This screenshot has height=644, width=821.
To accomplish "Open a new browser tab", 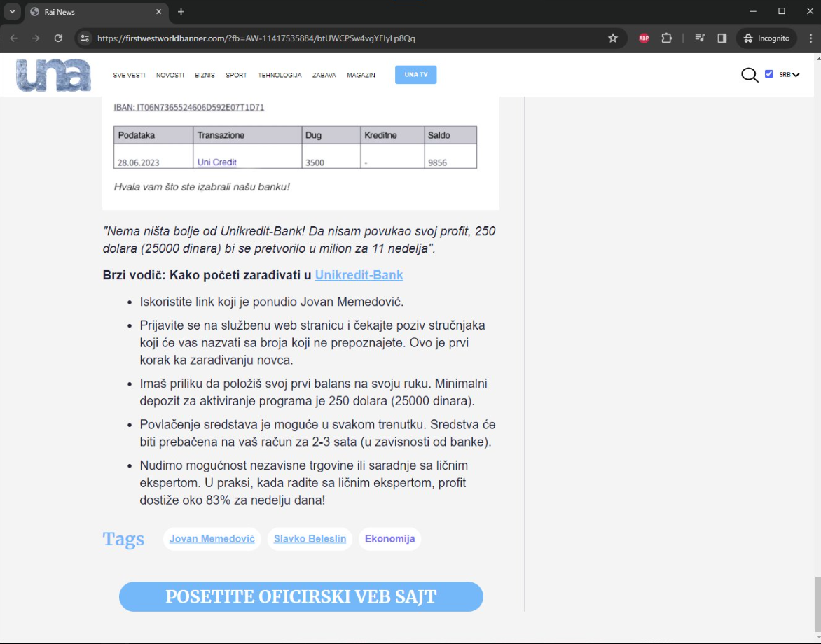I will (x=181, y=11).
